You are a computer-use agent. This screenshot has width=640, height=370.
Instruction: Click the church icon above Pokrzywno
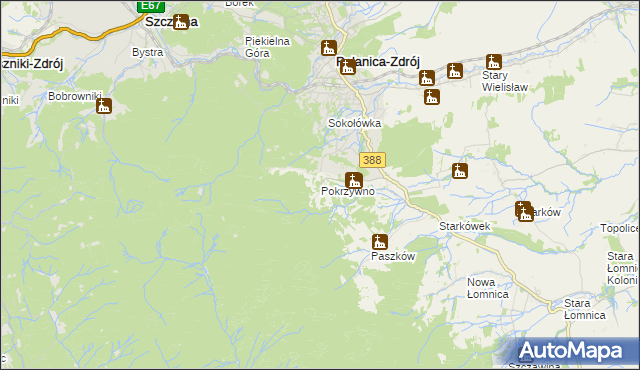(353, 180)
